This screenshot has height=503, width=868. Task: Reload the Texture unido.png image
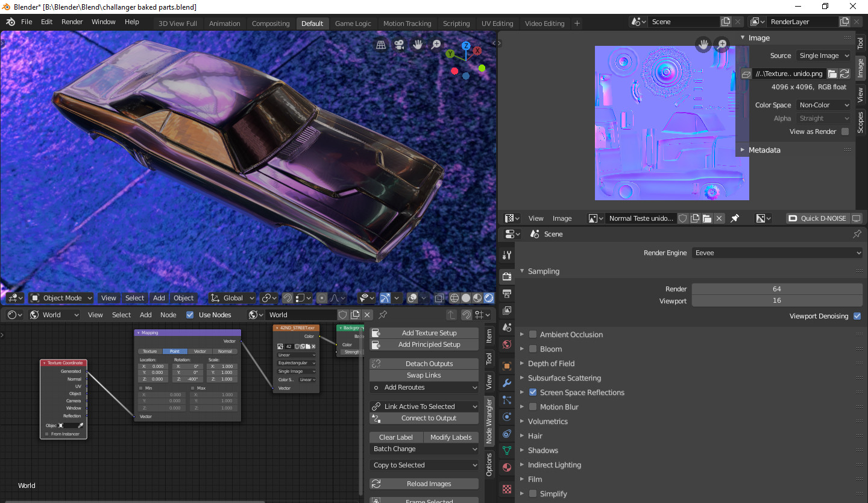coord(844,74)
